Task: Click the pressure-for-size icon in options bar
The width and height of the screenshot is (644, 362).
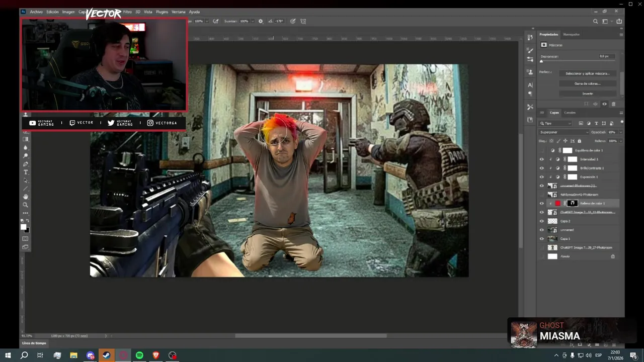Action: pos(292,21)
